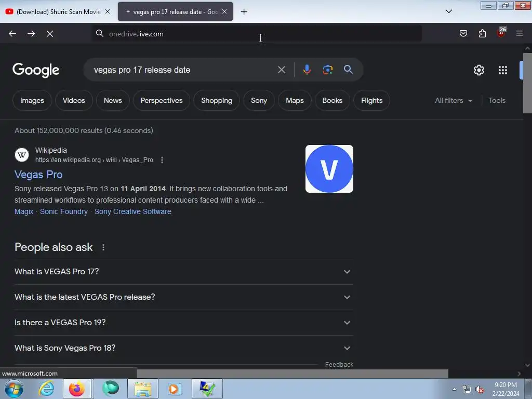Search by image with camera icon
This screenshot has width=532, height=399.
328,70
